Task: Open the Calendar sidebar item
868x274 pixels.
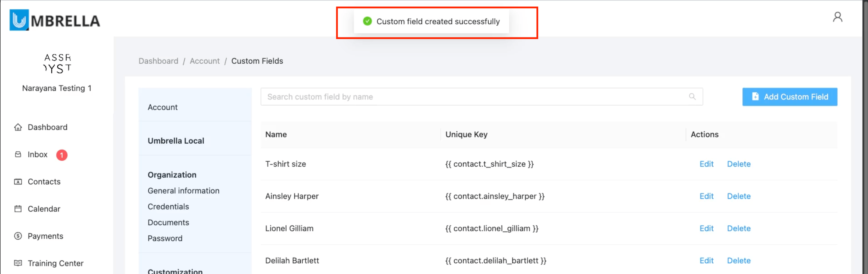Action: (44, 209)
